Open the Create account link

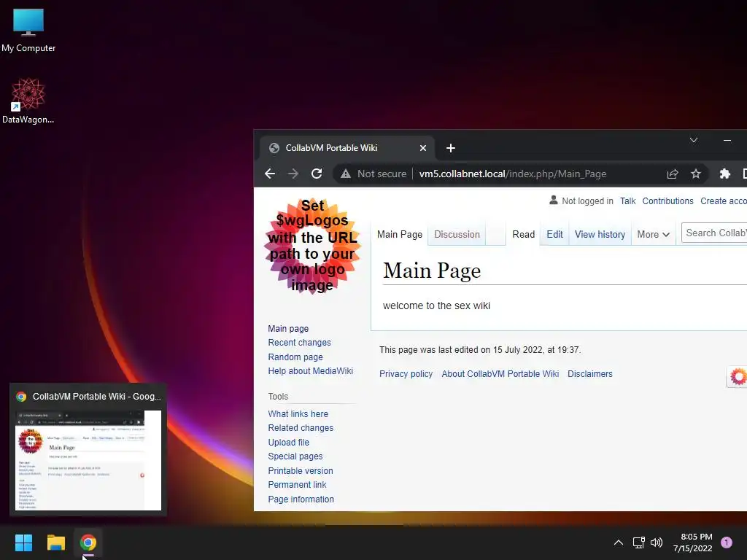[723, 201]
